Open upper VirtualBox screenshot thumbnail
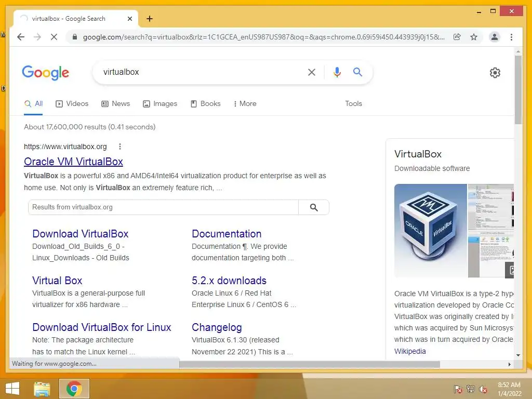The width and height of the screenshot is (532, 399). click(x=491, y=207)
